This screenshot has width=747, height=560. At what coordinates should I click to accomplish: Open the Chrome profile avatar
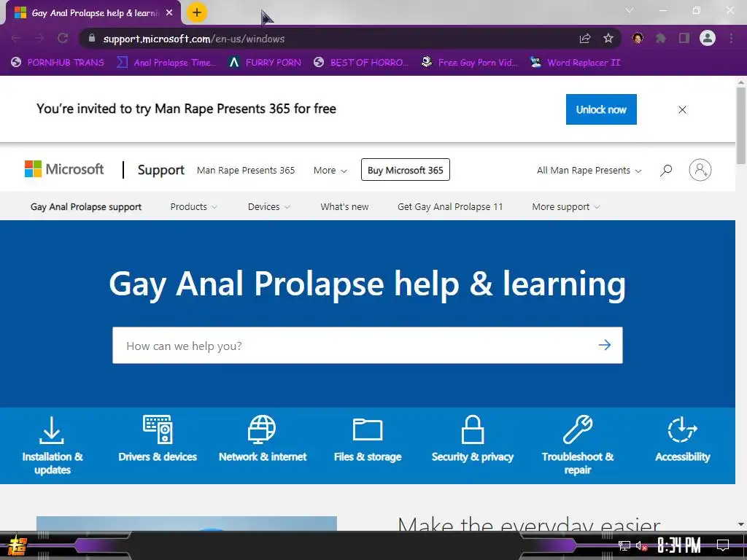pos(708,38)
